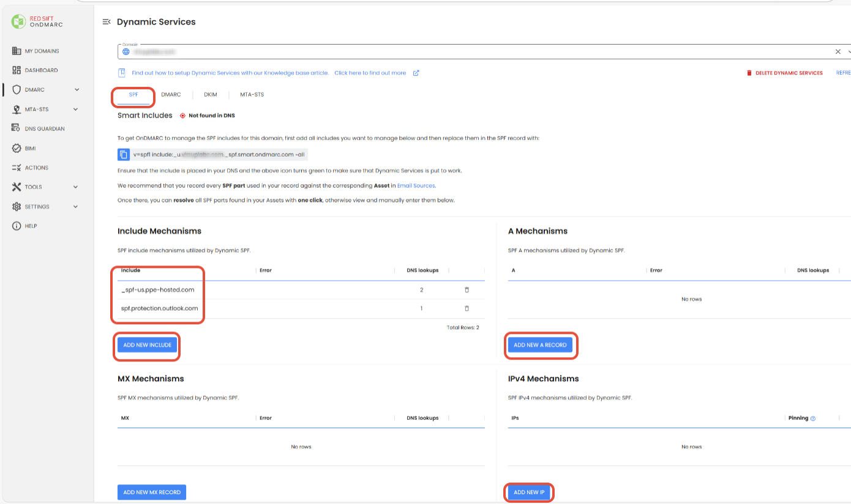The height and width of the screenshot is (504, 851).
Task: Open DNS Guardian in sidebar
Action: pyautogui.click(x=45, y=129)
